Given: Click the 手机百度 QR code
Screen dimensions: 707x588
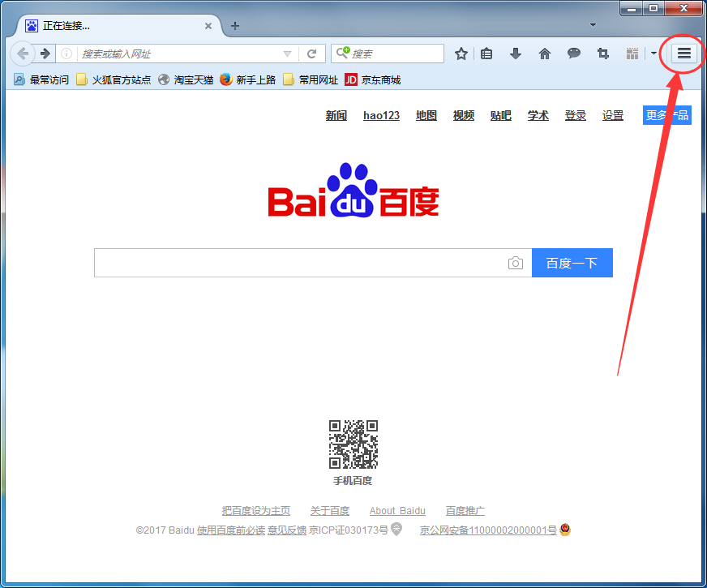Looking at the screenshot, I should tap(353, 444).
